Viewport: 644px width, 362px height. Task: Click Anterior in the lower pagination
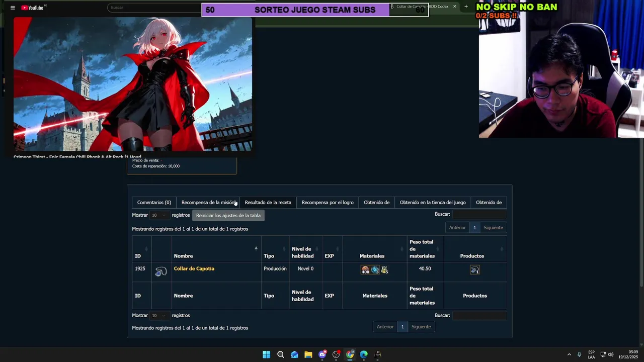(385, 327)
